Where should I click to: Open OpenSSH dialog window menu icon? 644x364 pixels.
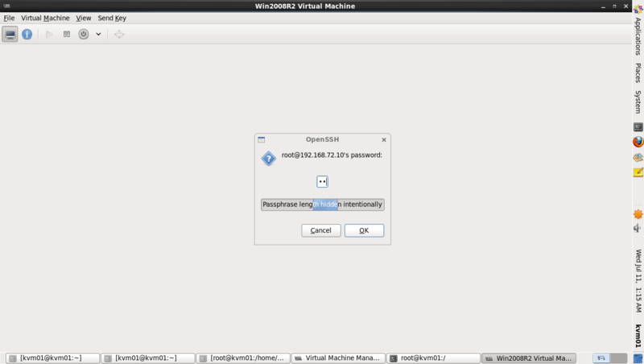point(261,139)
